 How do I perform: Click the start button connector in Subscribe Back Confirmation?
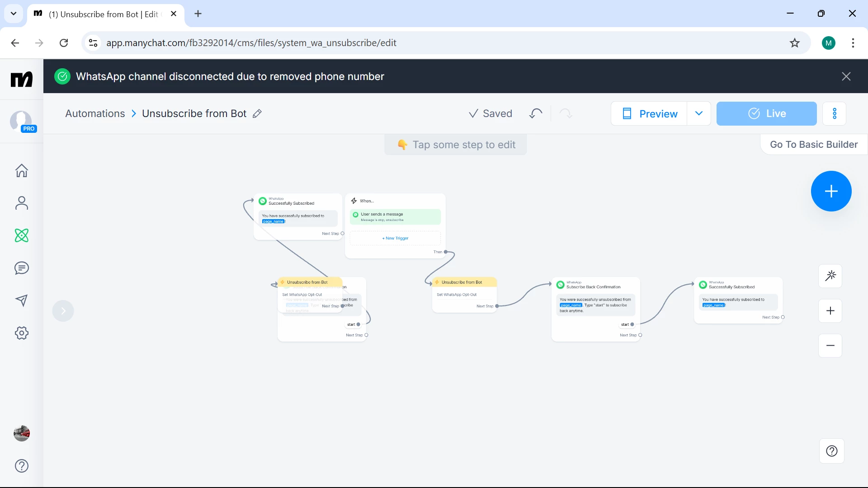click(632, 324)
